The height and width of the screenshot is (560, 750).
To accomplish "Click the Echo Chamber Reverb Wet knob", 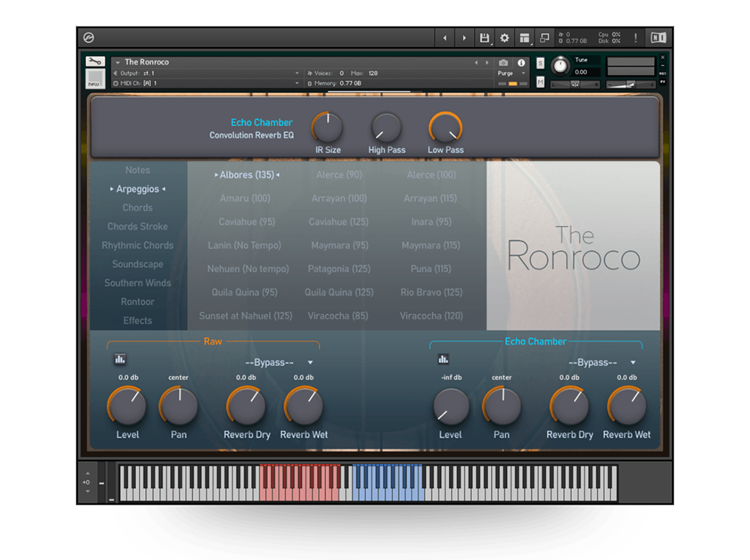I will [626, 406].
